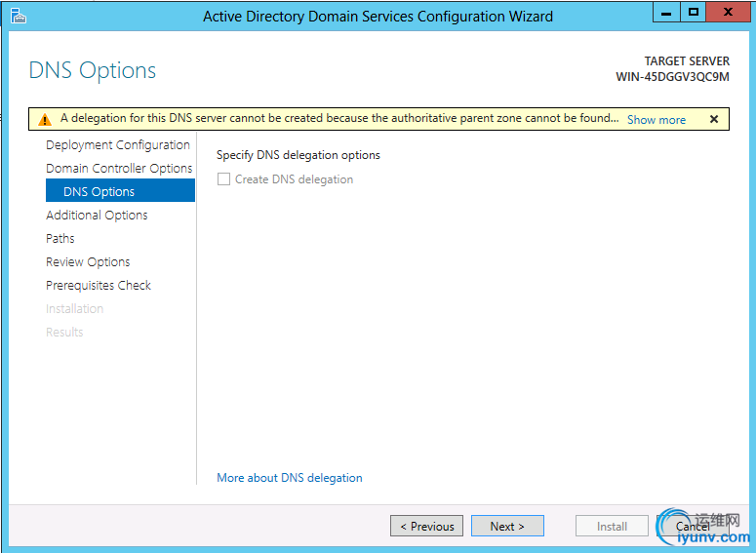Jump to Review Options step

pos(88,262)
